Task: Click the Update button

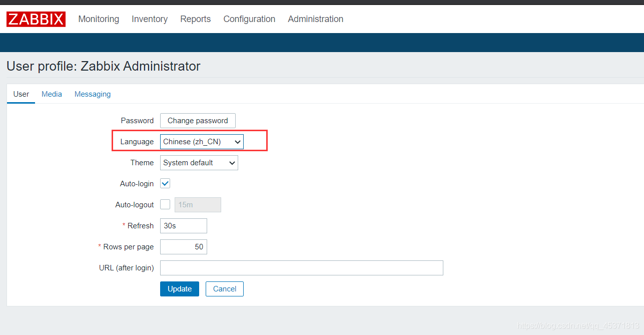Action: coord(180,289)
